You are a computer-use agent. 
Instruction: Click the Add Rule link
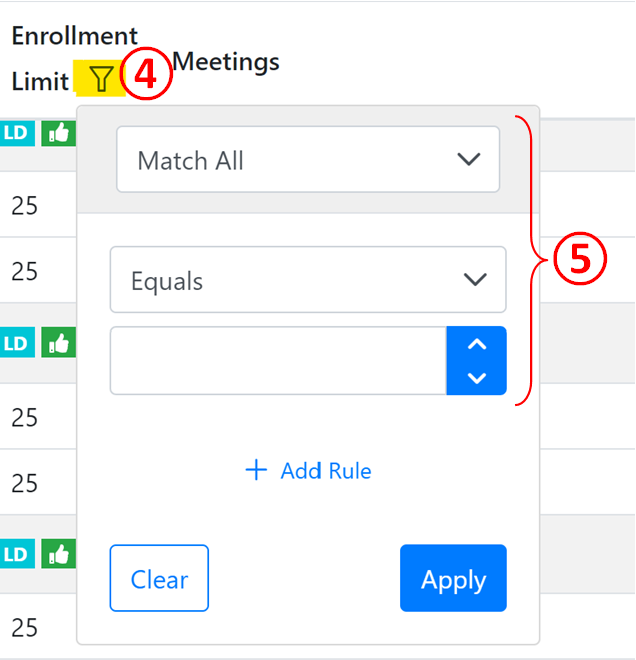pos(325,470)
